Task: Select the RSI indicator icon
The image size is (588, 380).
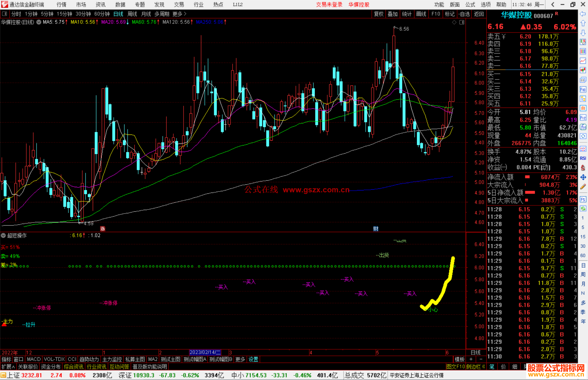Action: 583,158
